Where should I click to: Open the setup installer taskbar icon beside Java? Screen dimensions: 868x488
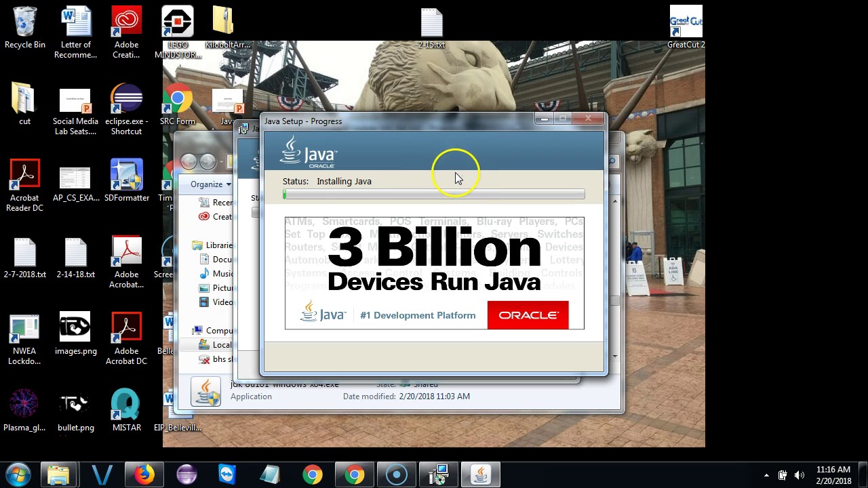[439, 474]
